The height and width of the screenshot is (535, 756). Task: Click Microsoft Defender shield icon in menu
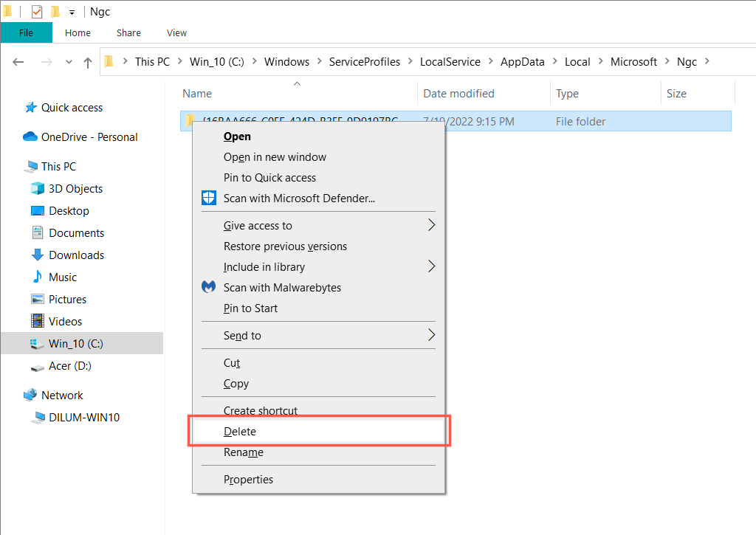pos(209,198)
